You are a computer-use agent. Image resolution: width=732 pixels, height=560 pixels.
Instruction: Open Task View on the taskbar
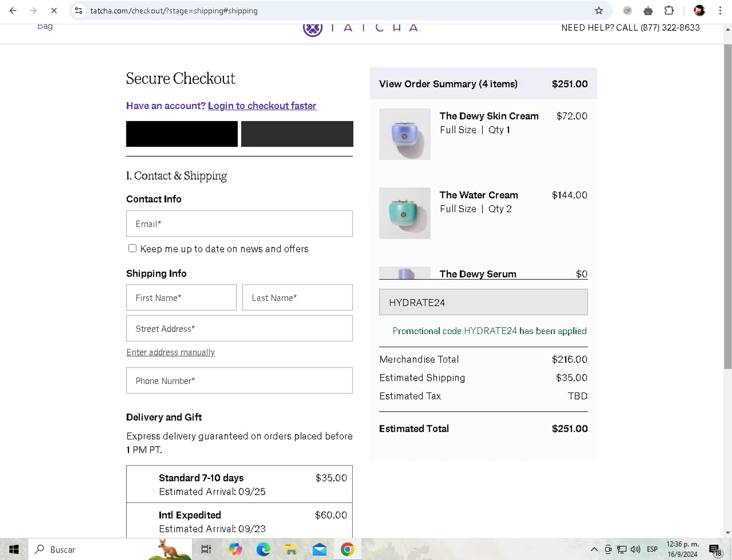[206, 549]
